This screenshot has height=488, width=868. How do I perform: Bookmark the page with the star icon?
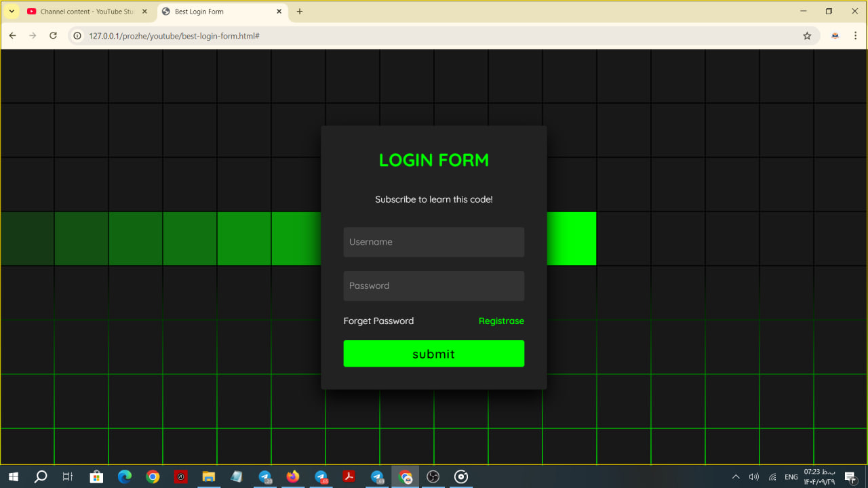807,35
